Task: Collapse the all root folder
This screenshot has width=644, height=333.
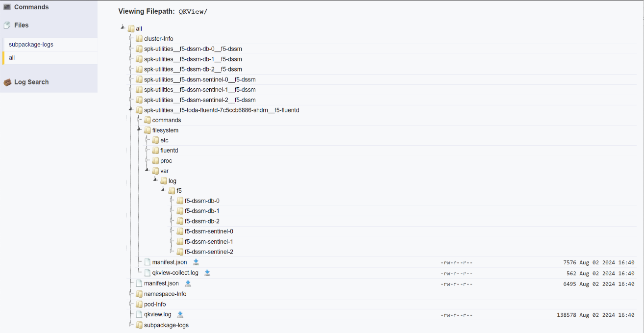Action: (x=123, y=28)
